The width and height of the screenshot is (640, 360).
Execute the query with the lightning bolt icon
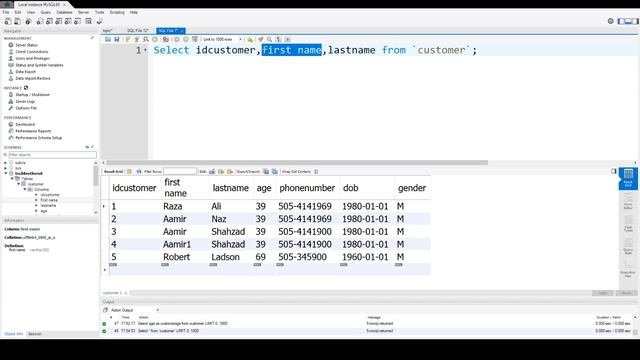128,40
